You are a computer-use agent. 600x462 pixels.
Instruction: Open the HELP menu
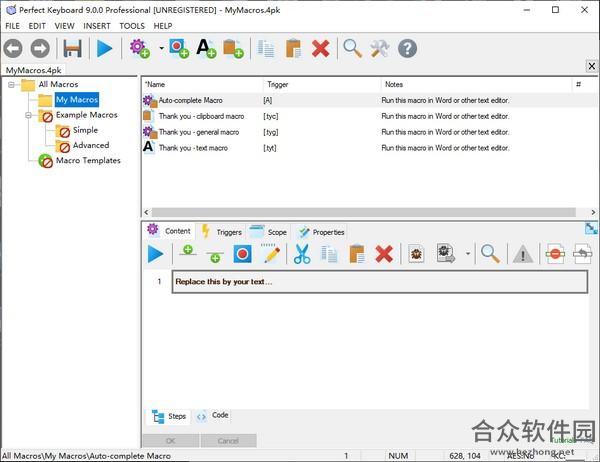pyautogui.click(x=163, y=26)
